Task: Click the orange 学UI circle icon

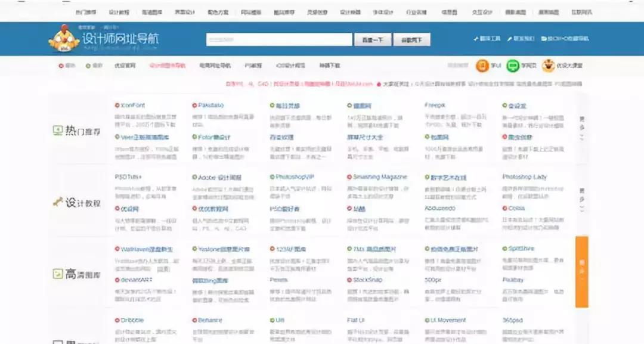Action: pos(482,66)
